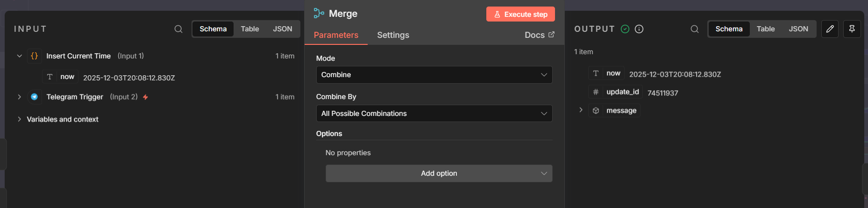The height and width of the screenshot is (208, 868).
Task: Switch input view to JSON
Action: pos(283,29)
